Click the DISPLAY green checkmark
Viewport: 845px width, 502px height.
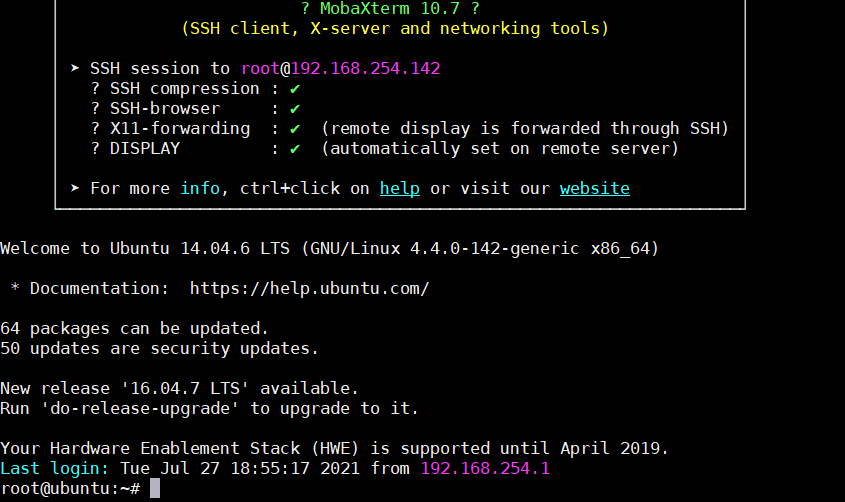coord(295,149)
